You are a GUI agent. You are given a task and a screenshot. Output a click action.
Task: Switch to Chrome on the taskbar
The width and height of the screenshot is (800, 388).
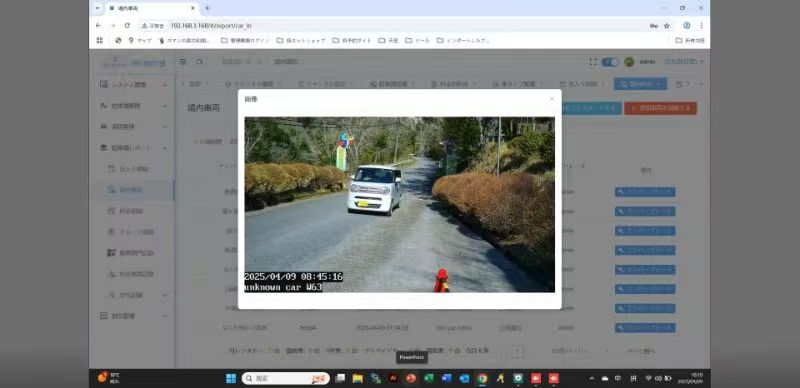(482, 378)
